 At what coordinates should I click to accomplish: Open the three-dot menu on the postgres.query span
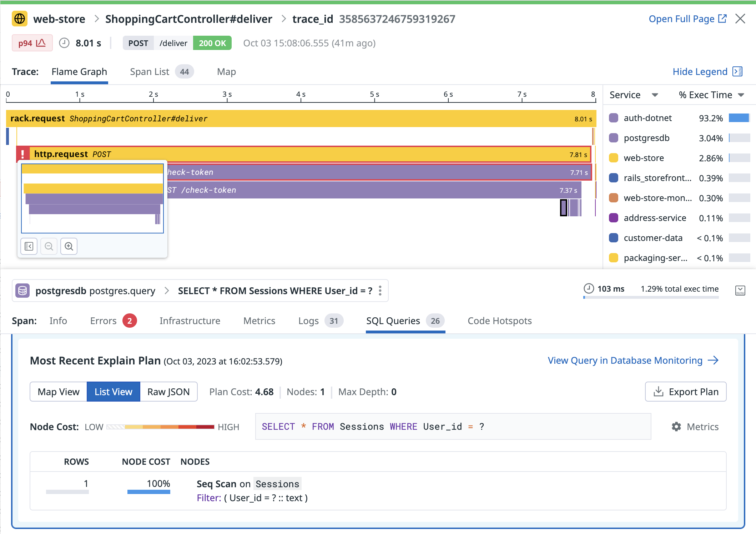pyautogui.click(x=379, y=291)
